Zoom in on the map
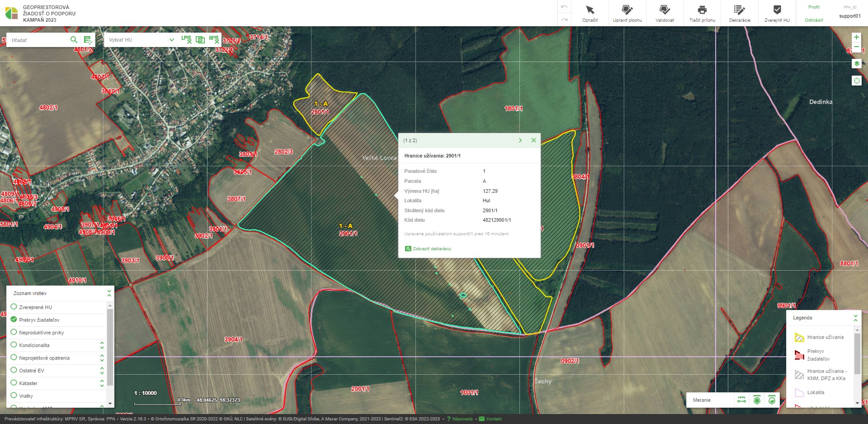The image size is (868, 424). coord(856,37)
